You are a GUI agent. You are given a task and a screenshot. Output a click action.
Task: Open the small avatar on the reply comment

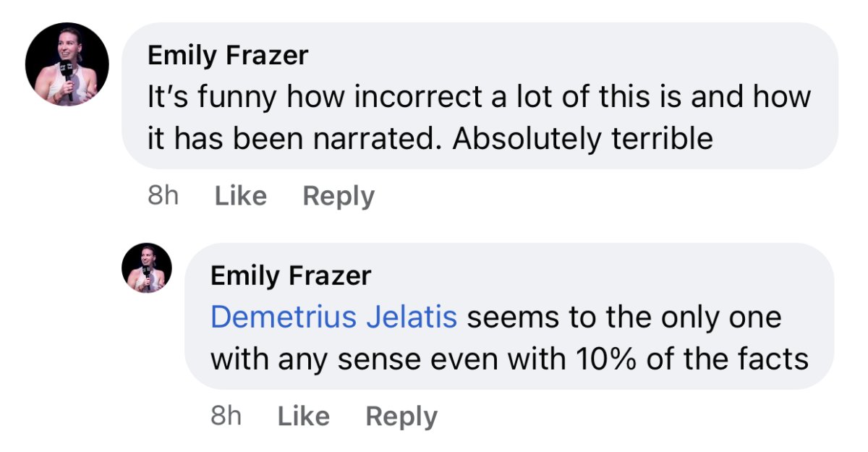(x=147, y=268)
